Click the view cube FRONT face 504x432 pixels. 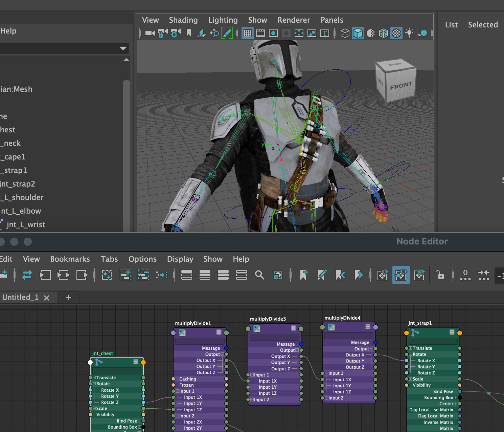tap(401, 85)
